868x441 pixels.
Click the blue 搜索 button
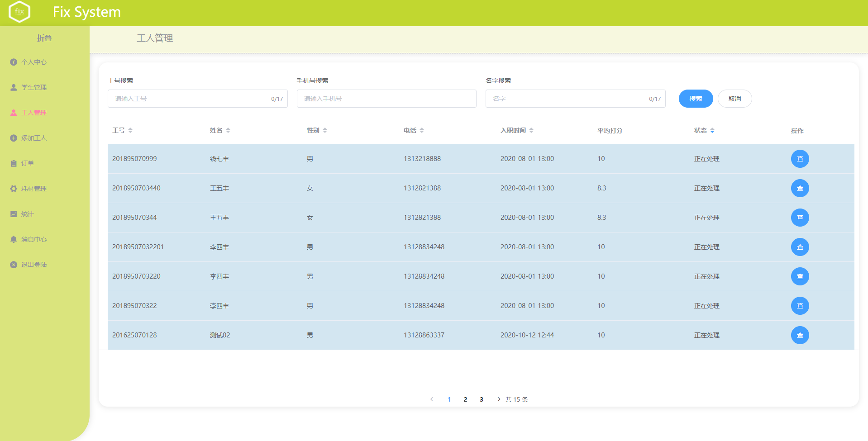[696, 99]
